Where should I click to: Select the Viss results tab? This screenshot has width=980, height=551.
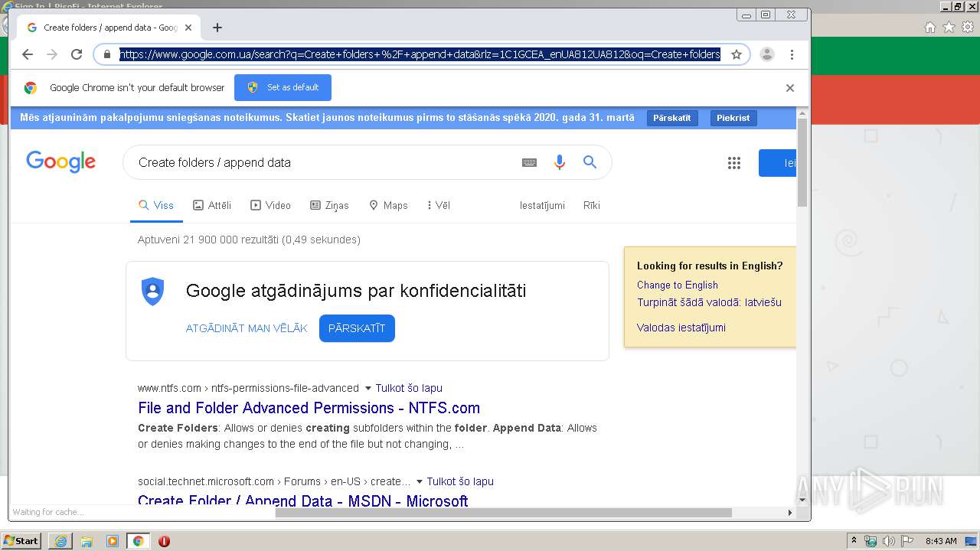pyautogui.click(x=156, y=205)
